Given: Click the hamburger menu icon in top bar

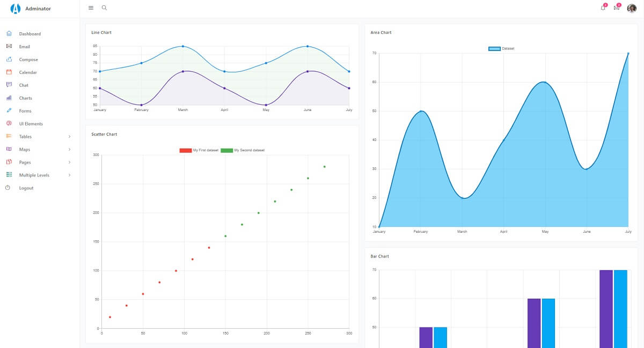Looking at the screenshot, I should (91, 8).
